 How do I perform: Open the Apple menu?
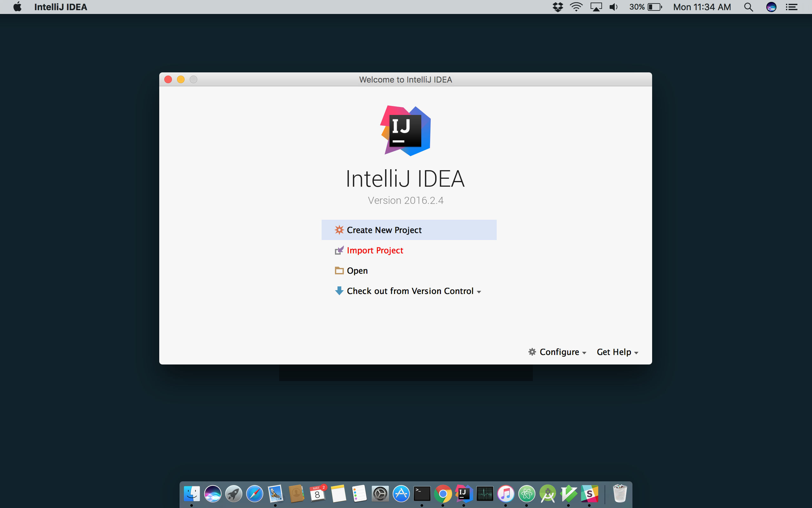coord(17,7)
